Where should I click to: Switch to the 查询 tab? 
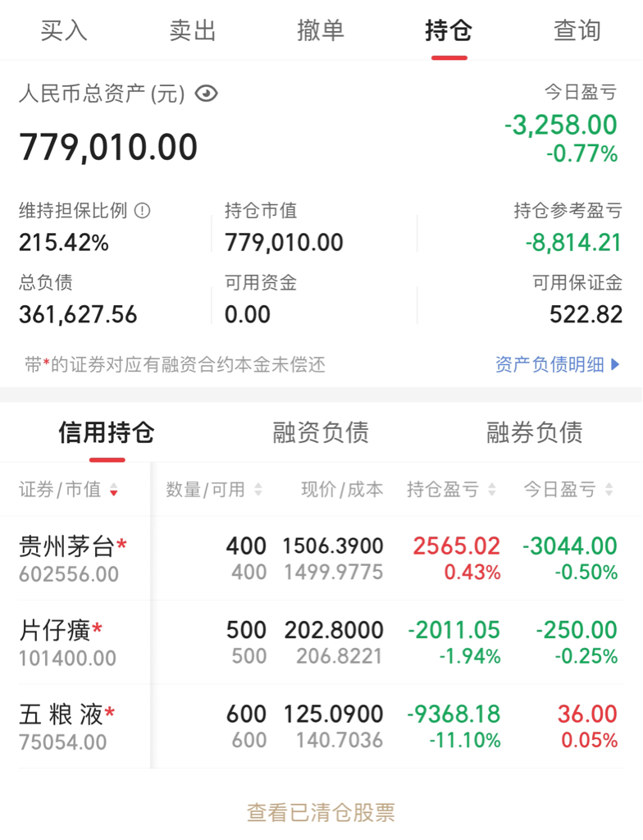pyautogui.click(x=577, y=30)
